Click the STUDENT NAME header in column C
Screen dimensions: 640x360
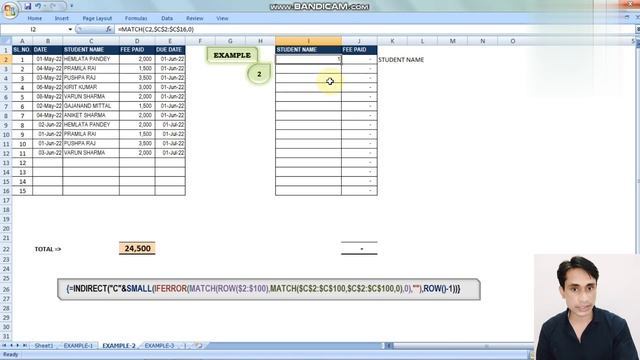tap(91, 50)
